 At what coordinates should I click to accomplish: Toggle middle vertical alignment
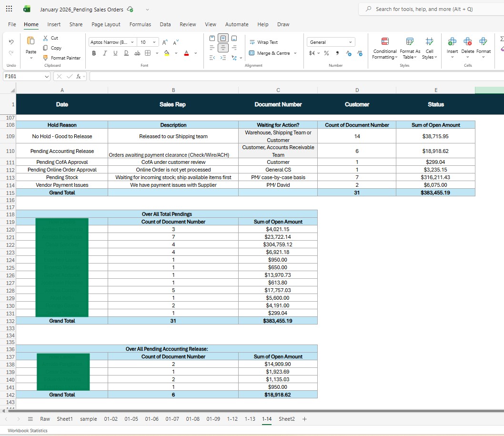[223, 38]
